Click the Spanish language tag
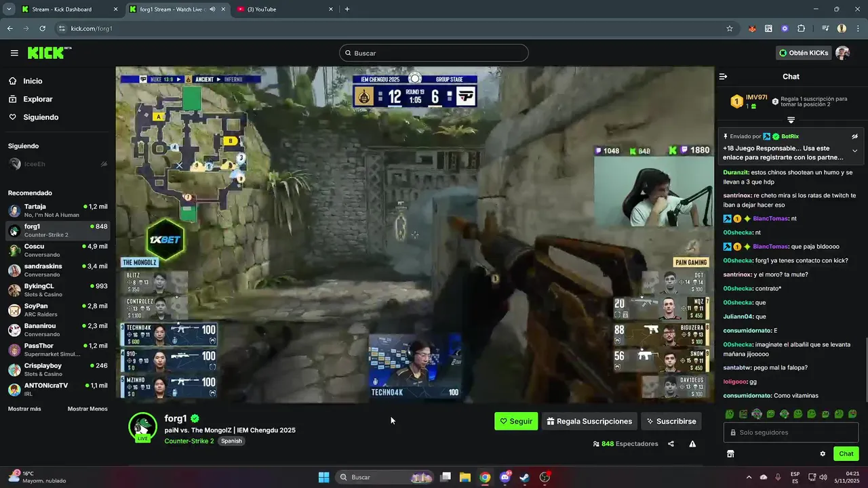Image resolution: width=868 pixels, height=488 pixels. (x=231, y=441)
